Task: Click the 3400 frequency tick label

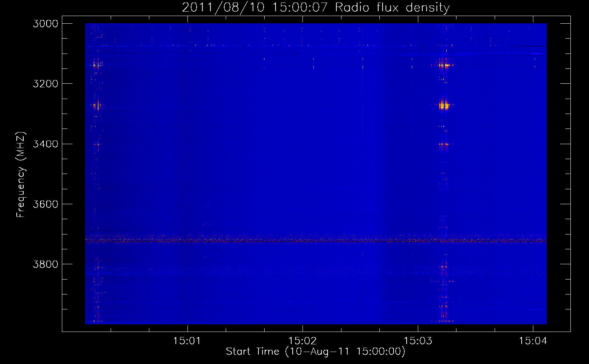Action: pyautogui.click(x=46, y=144)
